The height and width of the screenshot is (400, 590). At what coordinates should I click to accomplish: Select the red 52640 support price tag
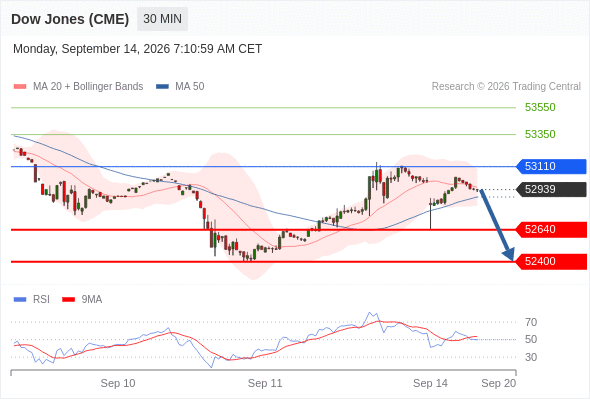click(x=551, y=230)
